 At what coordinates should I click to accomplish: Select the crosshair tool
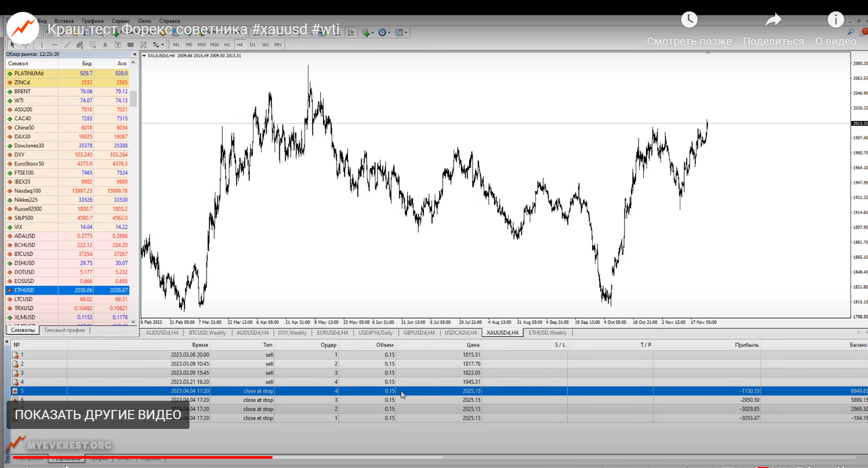[x=26, y=45]
